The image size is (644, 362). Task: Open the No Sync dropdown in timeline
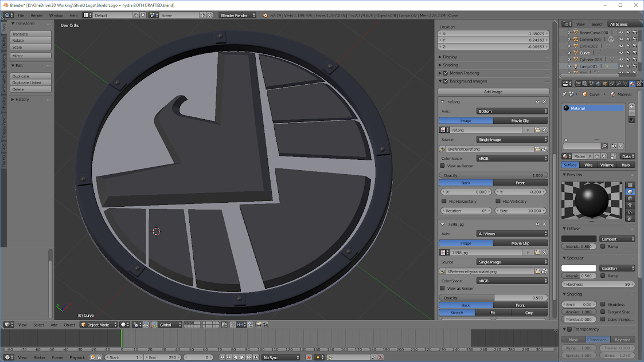coord(281,357)
